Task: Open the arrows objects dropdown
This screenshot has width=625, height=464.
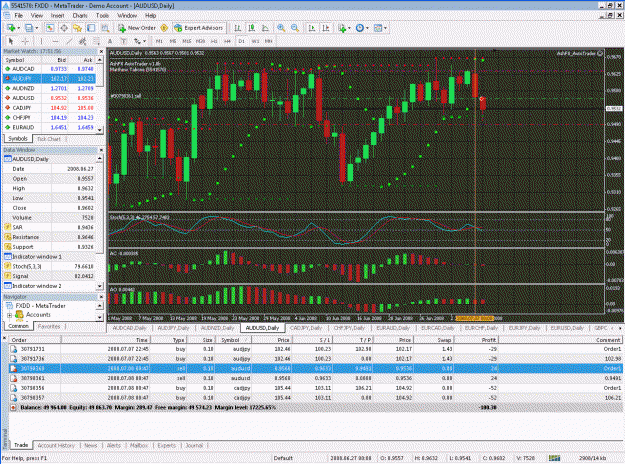Action: [x=140, y=41]
